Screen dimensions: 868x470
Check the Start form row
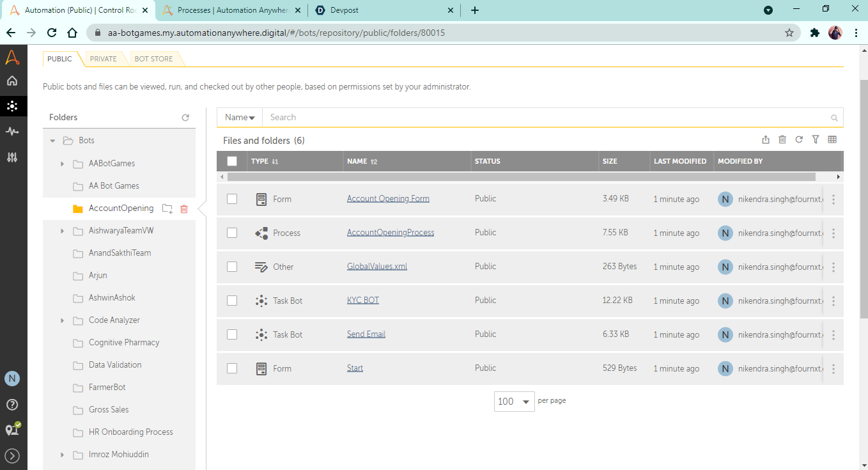tap(232, 368)
